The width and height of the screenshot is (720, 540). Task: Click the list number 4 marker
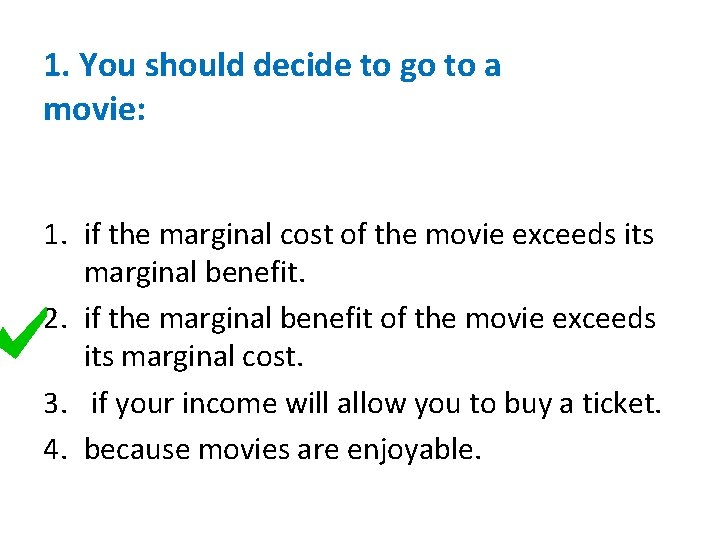(54, 448)
